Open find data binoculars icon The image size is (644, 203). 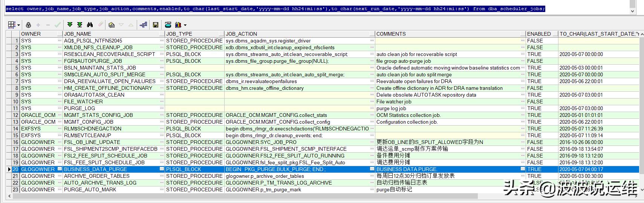tap(90, 25)
